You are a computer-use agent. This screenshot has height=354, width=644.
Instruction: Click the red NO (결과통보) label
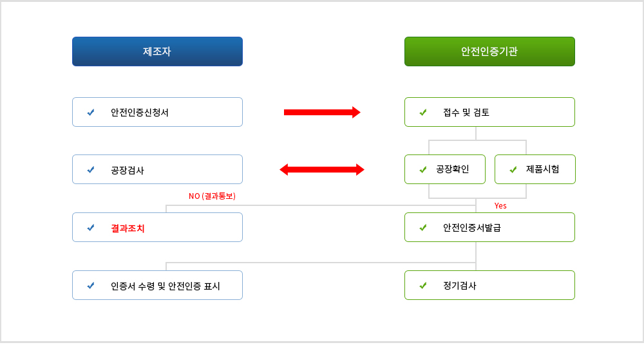pyautogui.click(x=212, y=196)
